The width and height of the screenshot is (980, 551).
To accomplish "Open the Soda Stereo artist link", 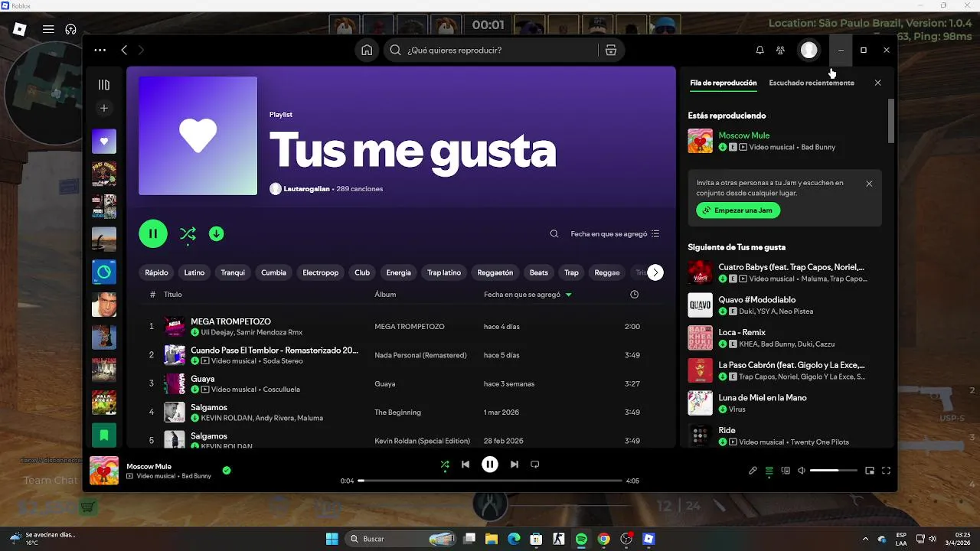I will point(283,361).
